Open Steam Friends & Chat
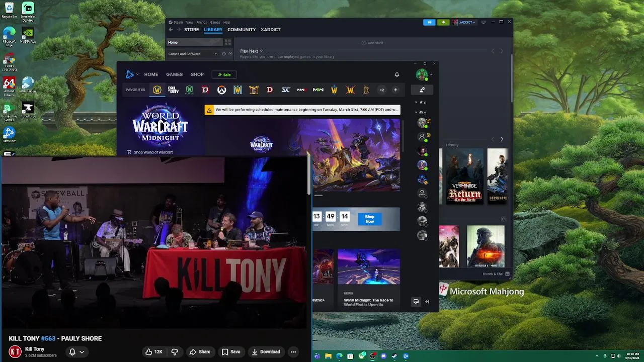The height and width of the screenshot is (362, 644). click(x=496, y=274)
